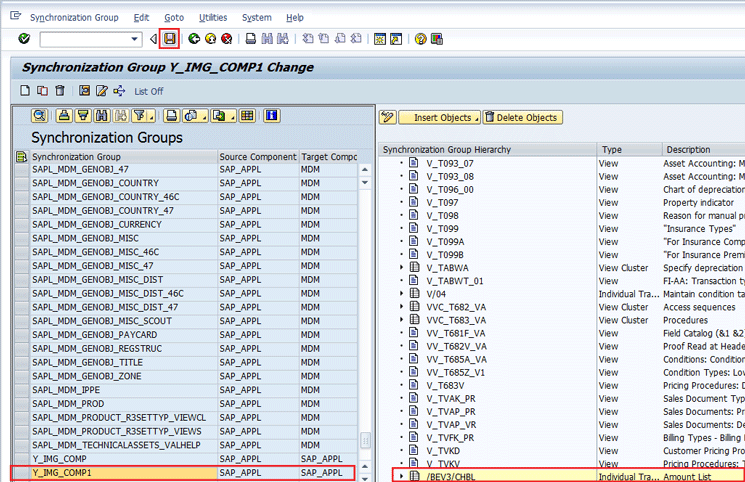This screenshot has height=482, width=745.
Task: Click the Information icon in the ALV toolbar
Action: click(x=271, y=116)
